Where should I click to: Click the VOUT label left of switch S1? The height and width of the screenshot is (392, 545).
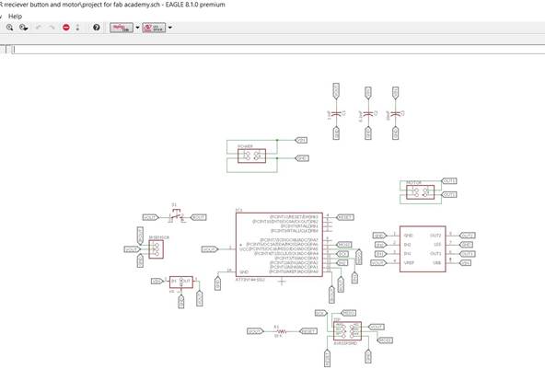(x=150, y=217)
